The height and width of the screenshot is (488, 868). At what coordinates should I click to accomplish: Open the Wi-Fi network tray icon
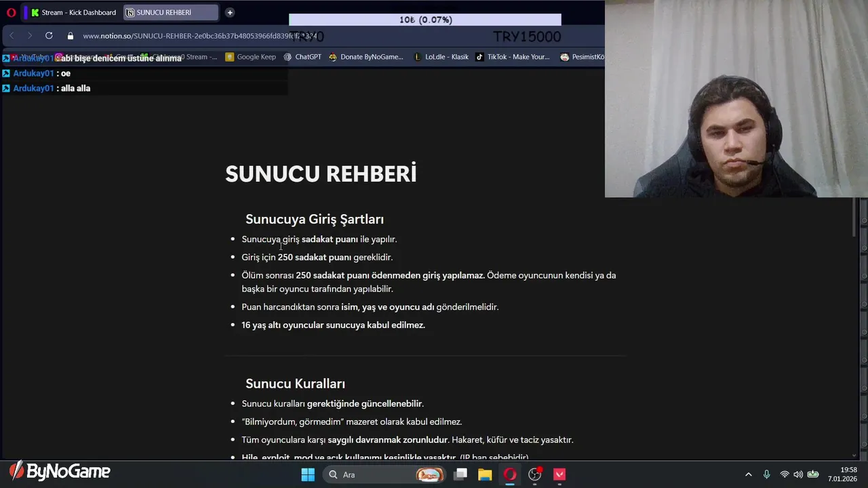click(x=785, y=474)
